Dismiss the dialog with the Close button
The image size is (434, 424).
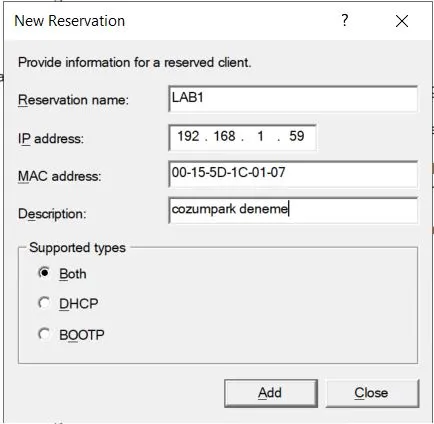[x=372, y=393]
